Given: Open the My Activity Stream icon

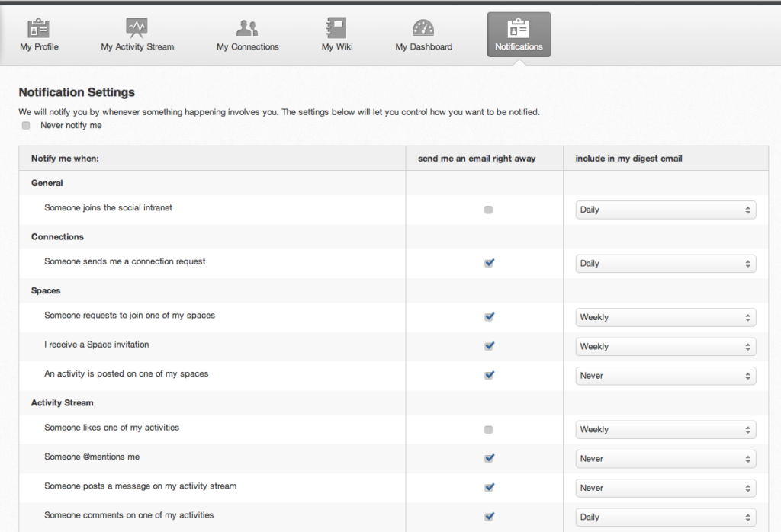Looking at the screenshot, I should 137,28.
